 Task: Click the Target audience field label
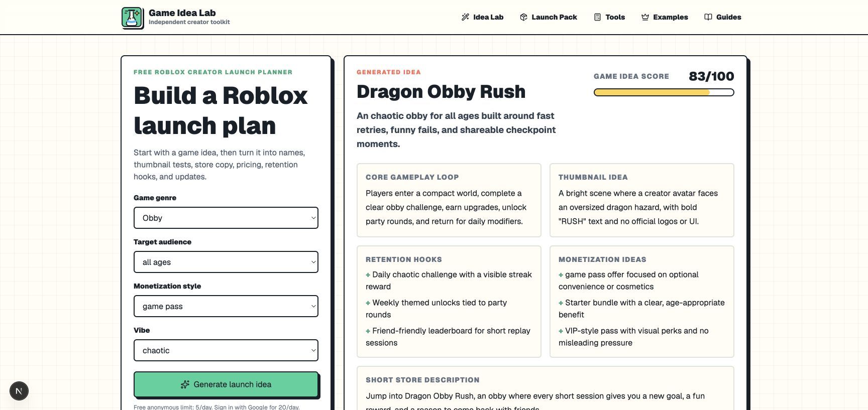(162, 242)
